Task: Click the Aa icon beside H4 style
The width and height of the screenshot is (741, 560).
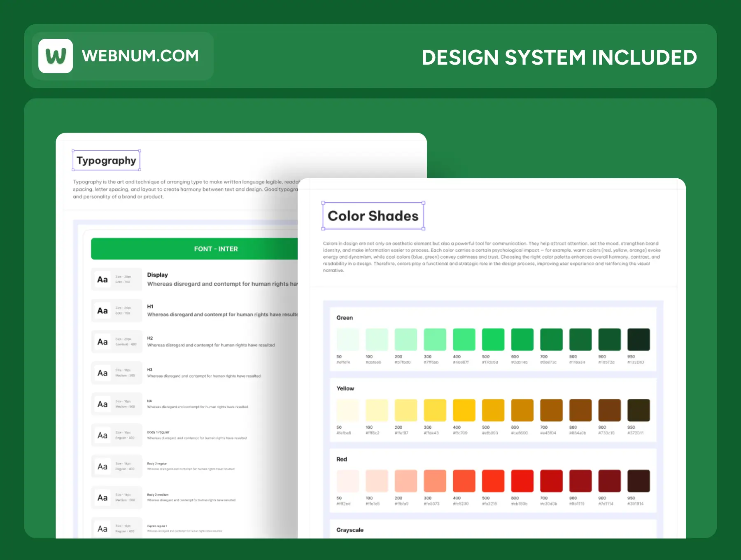Action: click(x=103, y=404)
